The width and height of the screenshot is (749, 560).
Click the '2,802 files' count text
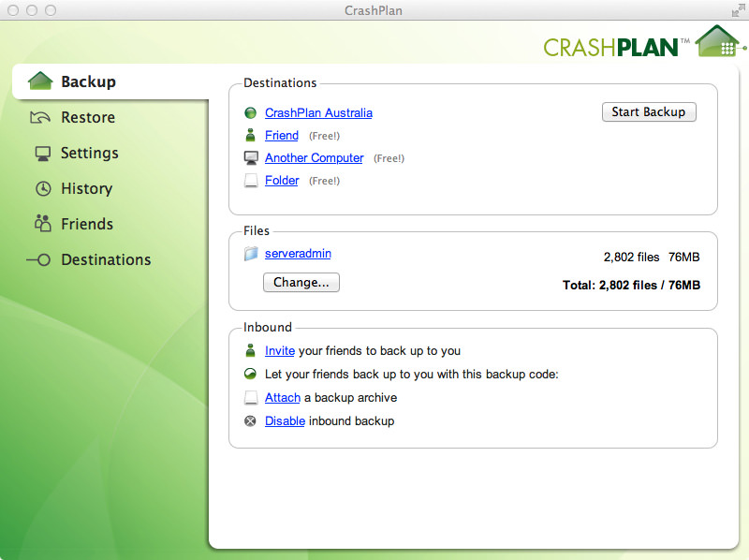click(631, 258)
